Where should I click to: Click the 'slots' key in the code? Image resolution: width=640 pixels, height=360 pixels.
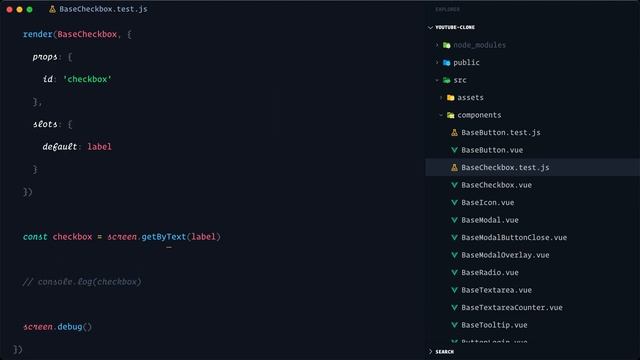[x=45, y=124]
